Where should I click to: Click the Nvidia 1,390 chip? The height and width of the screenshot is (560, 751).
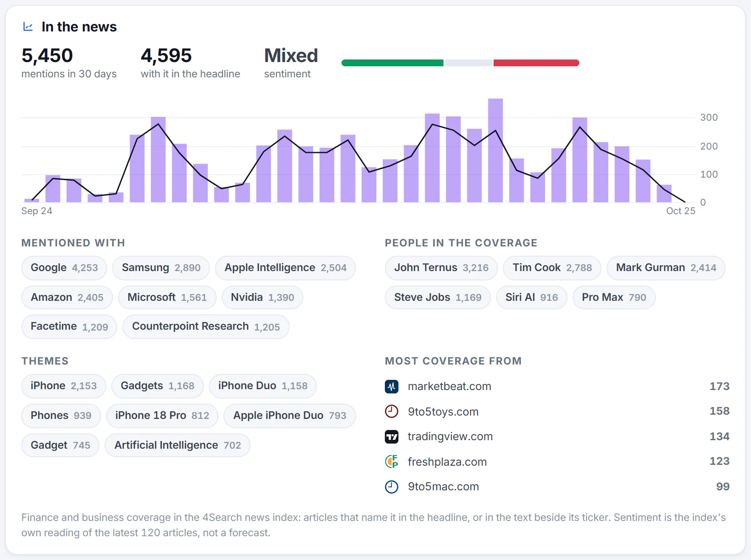pos(263,297)
